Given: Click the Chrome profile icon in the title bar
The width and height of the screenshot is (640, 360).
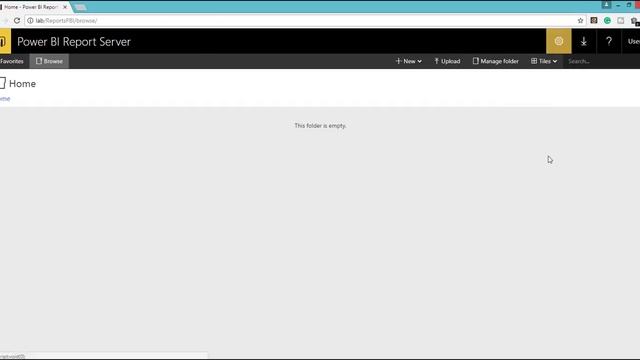Looking at the screenshot, I should (606, 5).
